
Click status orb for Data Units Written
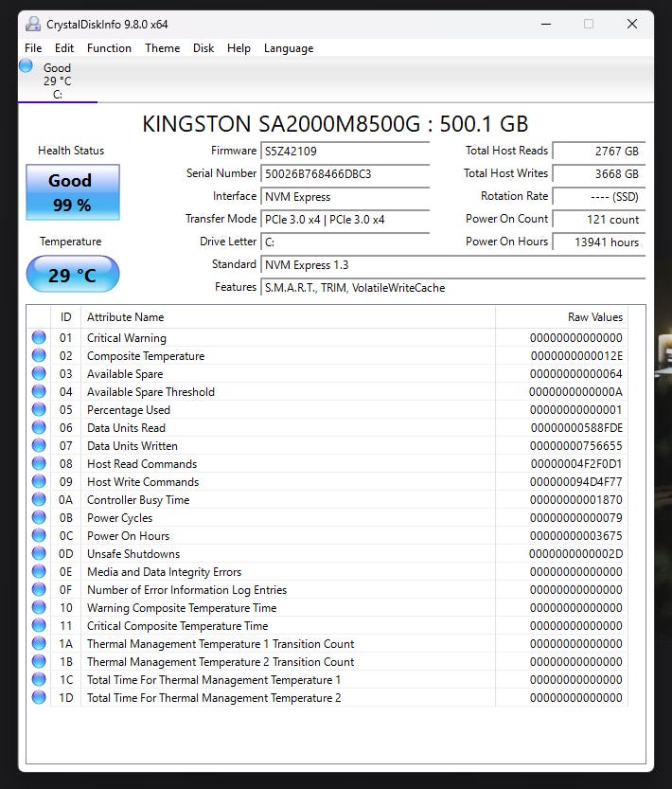click(x=39, y=445)
